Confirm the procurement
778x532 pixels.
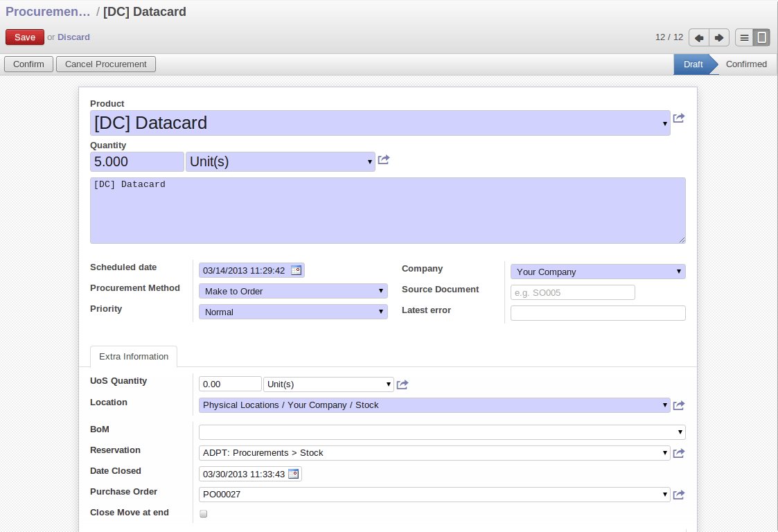[28, 64]
